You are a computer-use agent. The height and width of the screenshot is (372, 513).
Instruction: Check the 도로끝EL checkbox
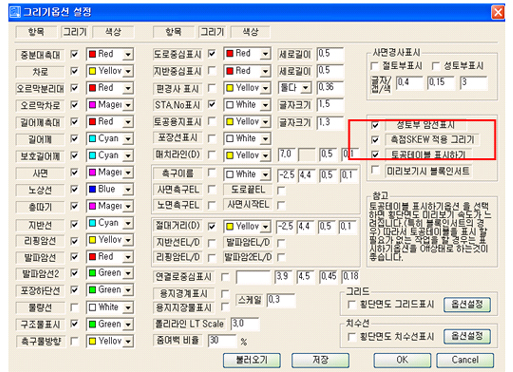coord(281,190)
